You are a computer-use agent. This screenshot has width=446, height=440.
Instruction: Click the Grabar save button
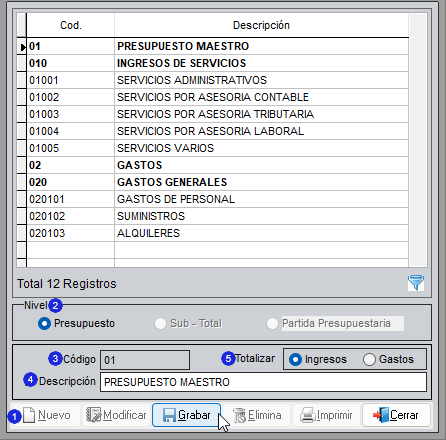coord(186,415)
